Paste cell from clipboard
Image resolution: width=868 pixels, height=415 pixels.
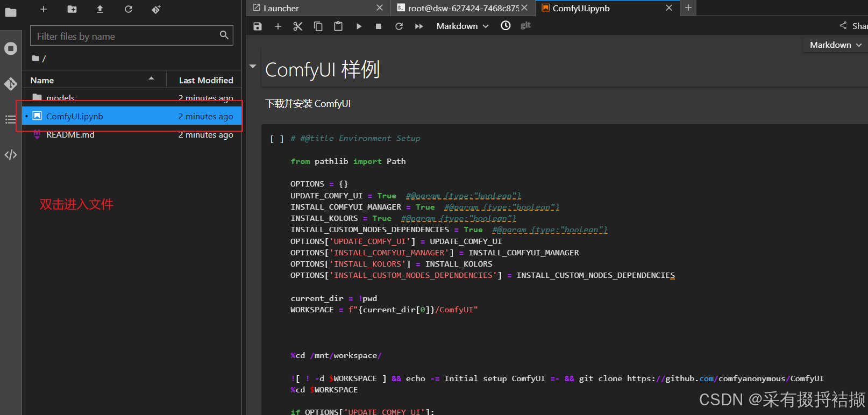coord(338,26)
